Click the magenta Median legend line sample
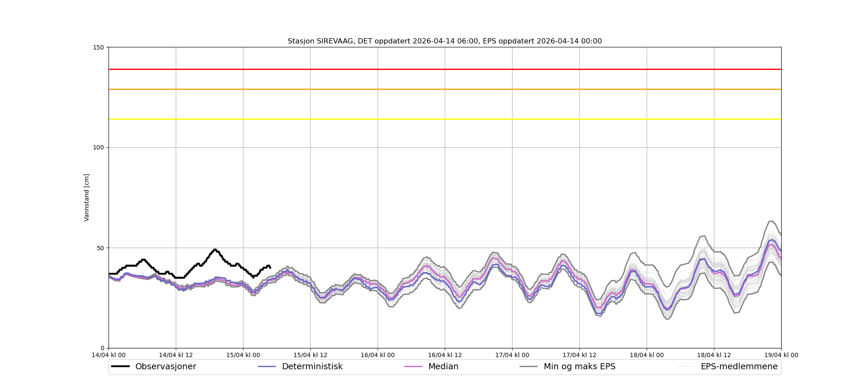Image resolution: width=868 pixels, height=391 pixels. tap(413, 367)
